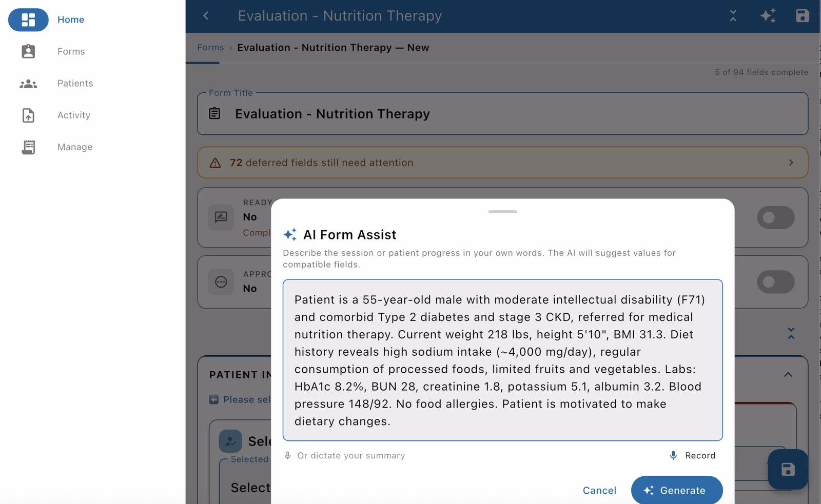Click the back arrow in the Evaluation header
The width and height of the screenshot is (821, 504).
point(205,16)
